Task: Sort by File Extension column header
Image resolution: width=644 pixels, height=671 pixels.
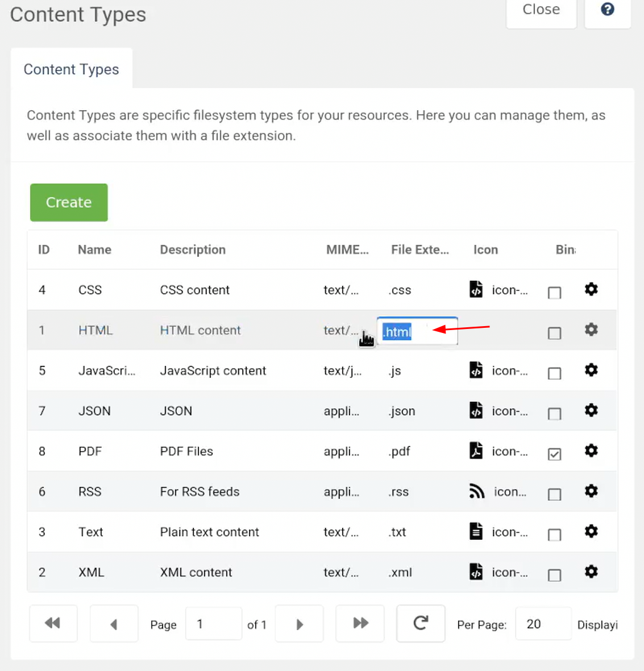Action: (x=419, y=249)
